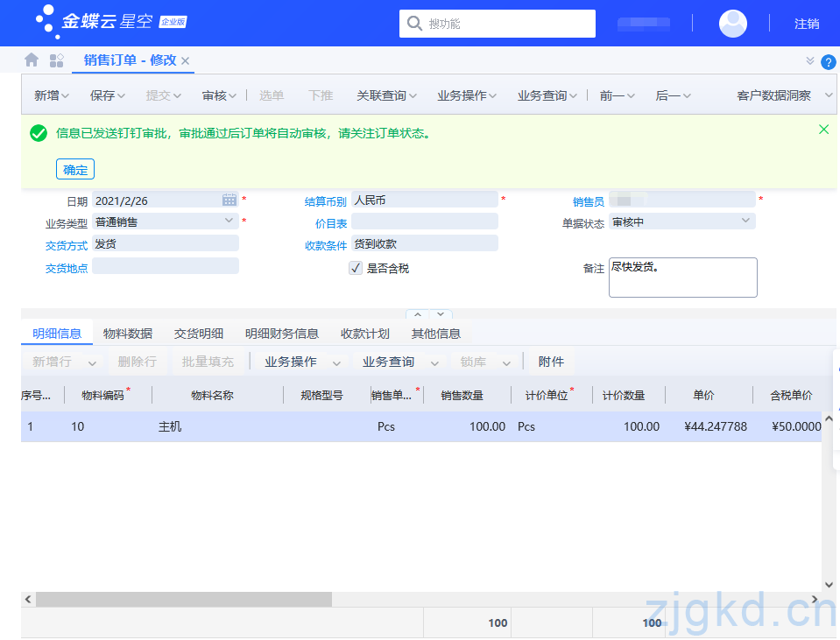Switch to the 明细财务信息 tab
This screenshot has height=640, width=840.
pyautogui.click(x=282, y=334)
